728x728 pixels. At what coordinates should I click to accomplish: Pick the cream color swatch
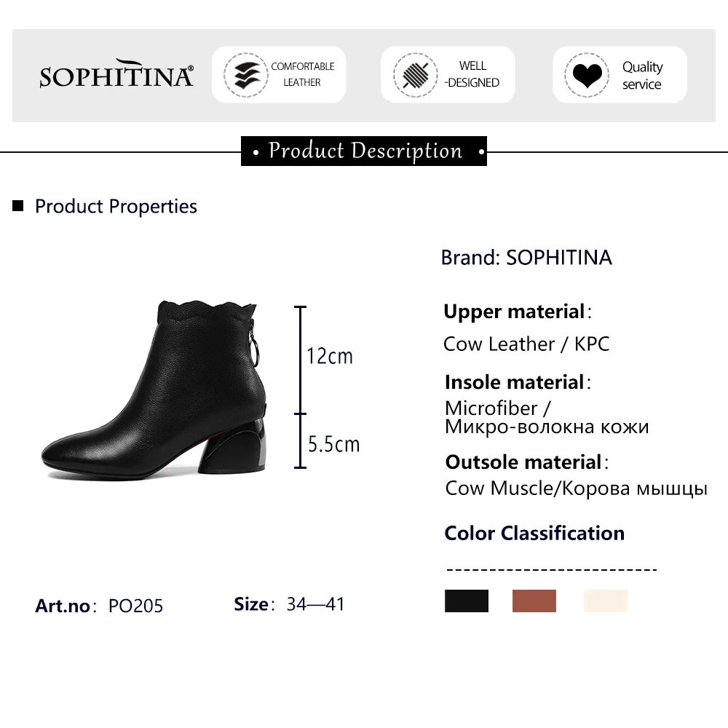tap(605, 601)
